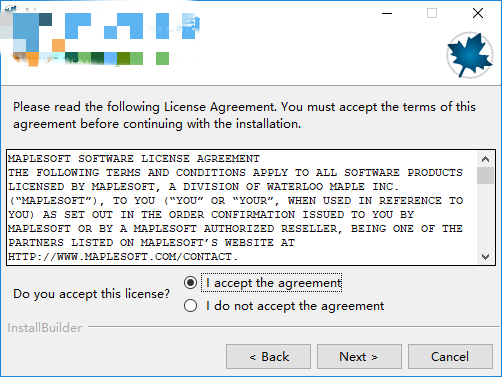Click the Maple leaf logo icon
This screenshot has width=502, height=377.
coord(470,55)
